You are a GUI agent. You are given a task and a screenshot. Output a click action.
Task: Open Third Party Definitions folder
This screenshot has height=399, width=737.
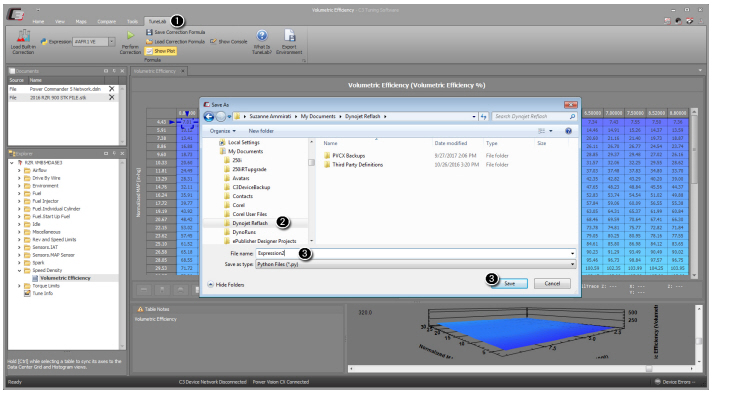point(357,165)
